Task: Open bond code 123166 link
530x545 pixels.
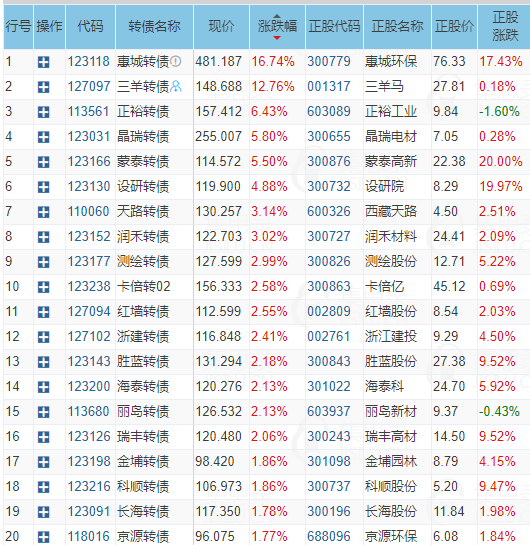Action: tap(89, 162)
